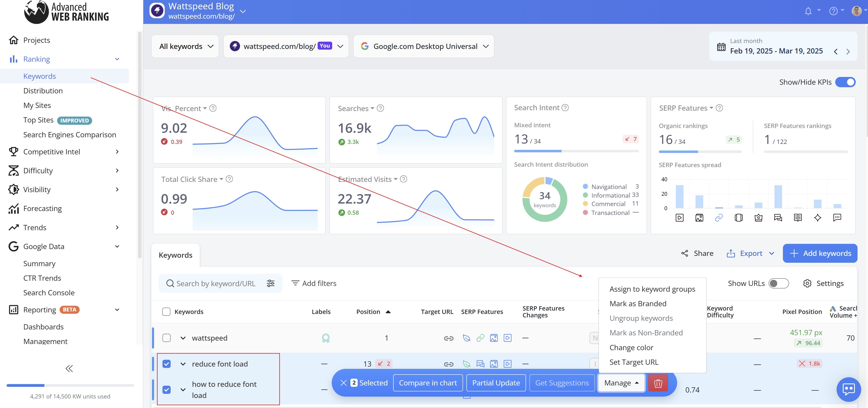This screenshot has height=408, width=868.
Task: Collapse Manage dropdown
Action: (x=621, y=383)
